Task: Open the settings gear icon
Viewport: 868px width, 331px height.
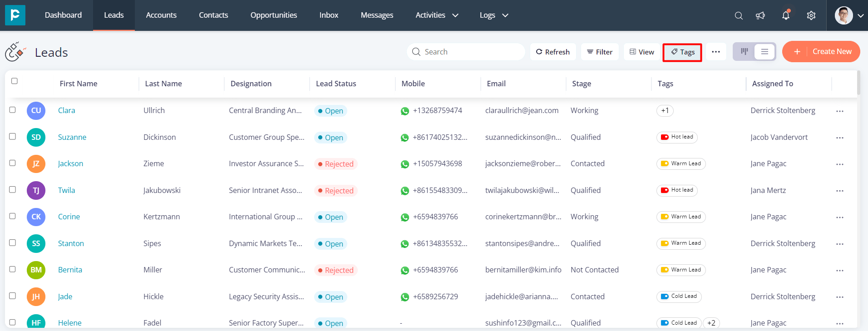Action: click(811, 15)
